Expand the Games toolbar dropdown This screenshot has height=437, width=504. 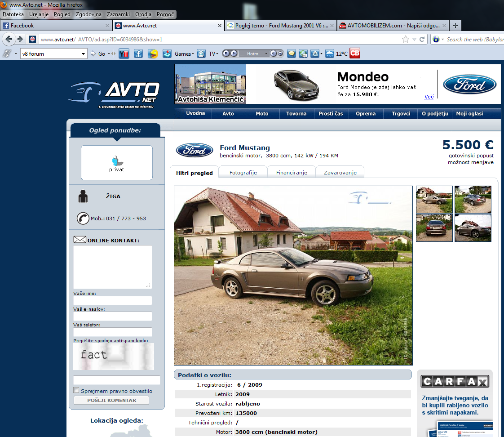coord(193,54)
